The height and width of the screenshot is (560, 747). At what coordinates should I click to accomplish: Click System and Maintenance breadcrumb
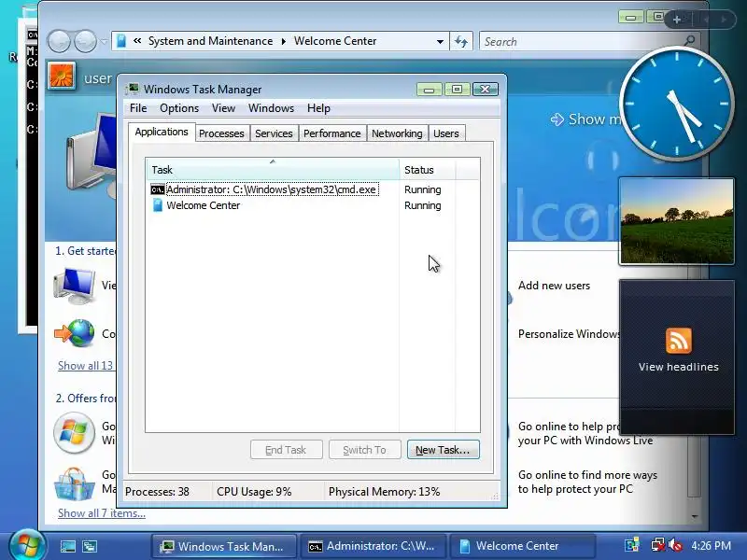[210, 41]
